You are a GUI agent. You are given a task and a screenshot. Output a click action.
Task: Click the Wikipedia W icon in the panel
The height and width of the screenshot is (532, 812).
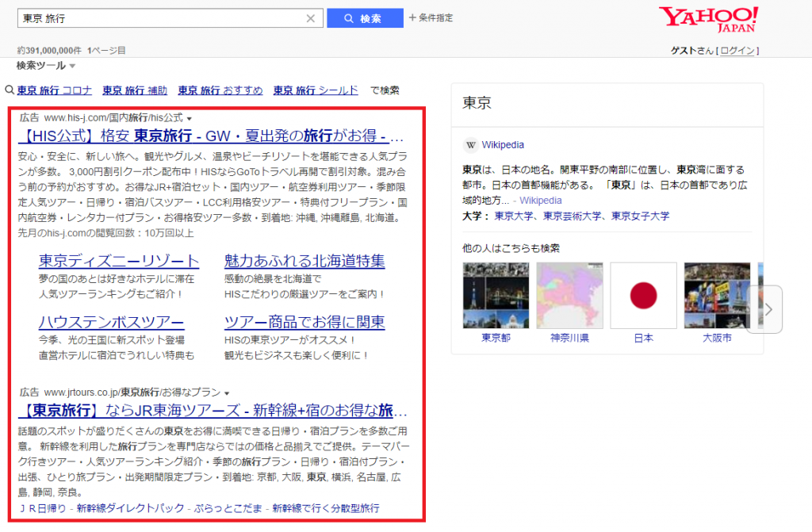point(470,145)
